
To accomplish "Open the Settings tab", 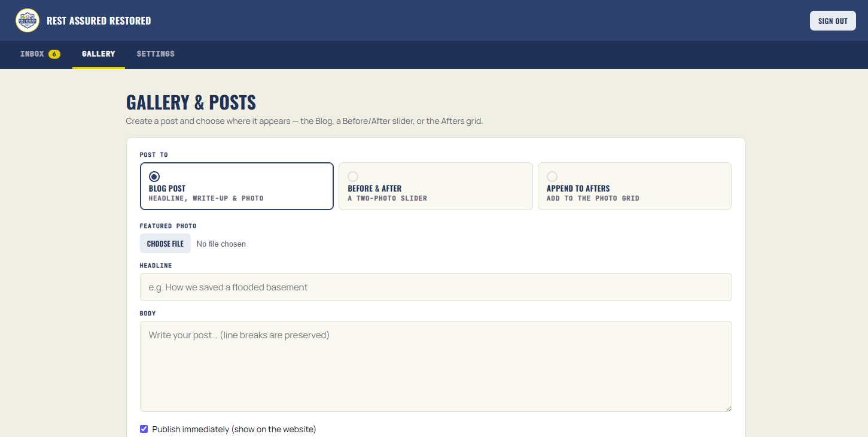I will [x=156, y=54].
